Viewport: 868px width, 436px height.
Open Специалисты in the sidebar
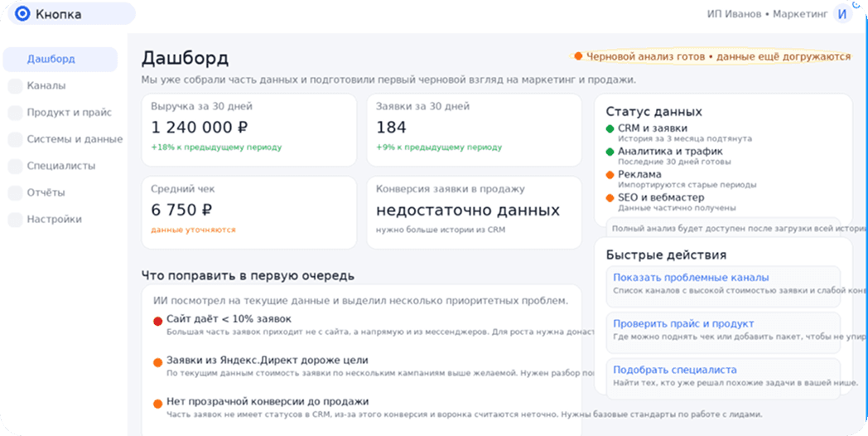[x=60, y=166]
